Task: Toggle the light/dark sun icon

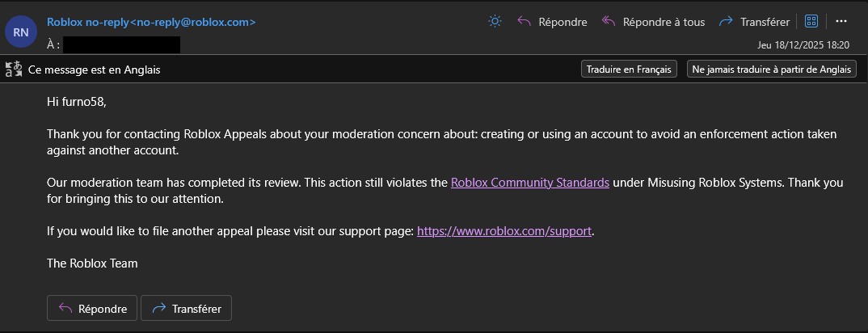Action: (495, 22)
